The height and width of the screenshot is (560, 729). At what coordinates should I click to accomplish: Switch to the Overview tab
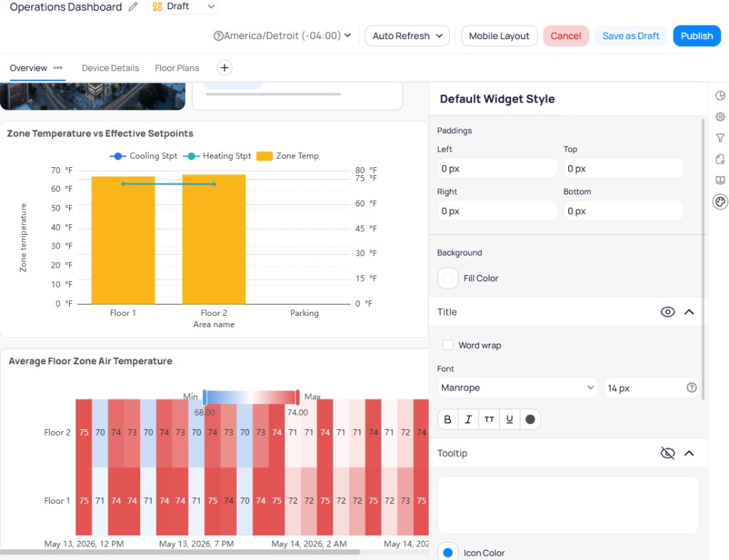pos(28,68)
